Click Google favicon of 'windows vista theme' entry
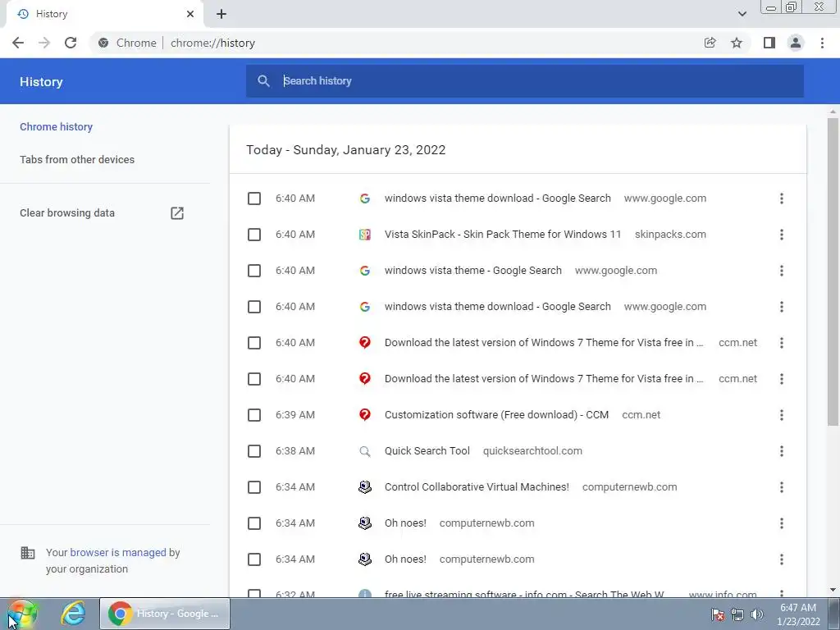Image resolution: width=840 pixels, height=630 pixels. point(365,271)
